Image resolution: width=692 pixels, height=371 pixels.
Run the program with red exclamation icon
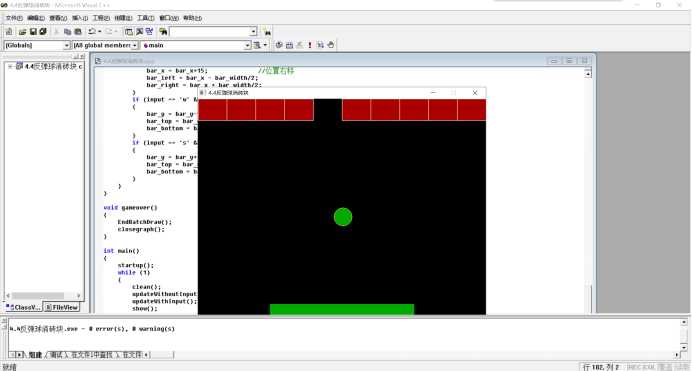(x=310, y=45)
